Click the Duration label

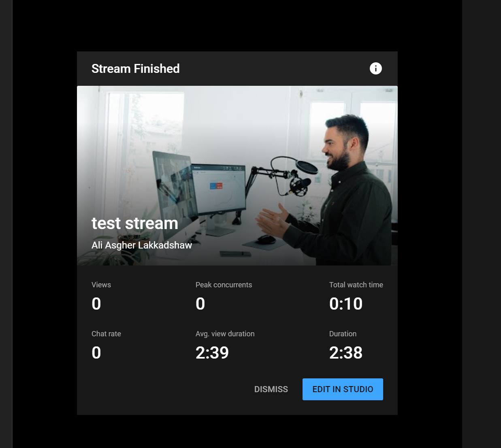[x=343, y=334]
